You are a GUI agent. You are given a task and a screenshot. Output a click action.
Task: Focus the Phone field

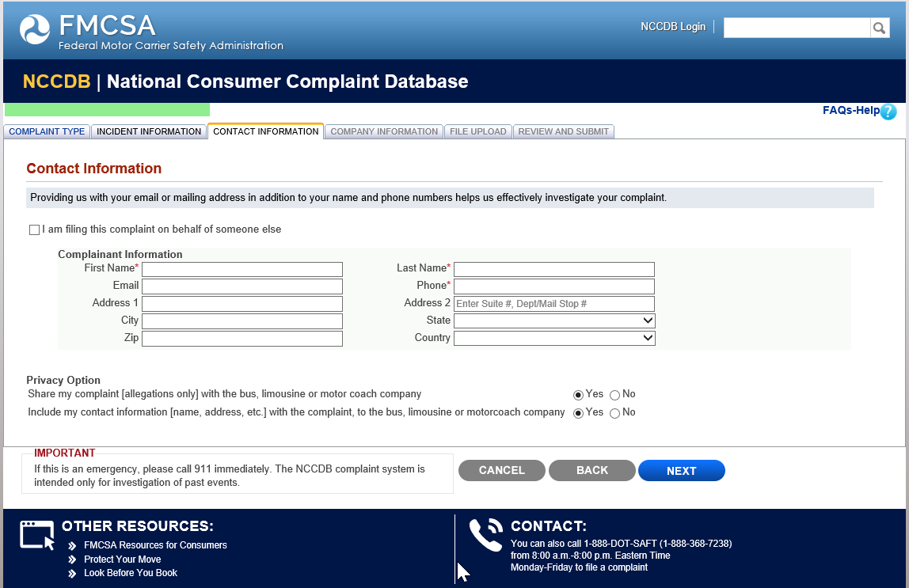point(554,286)
